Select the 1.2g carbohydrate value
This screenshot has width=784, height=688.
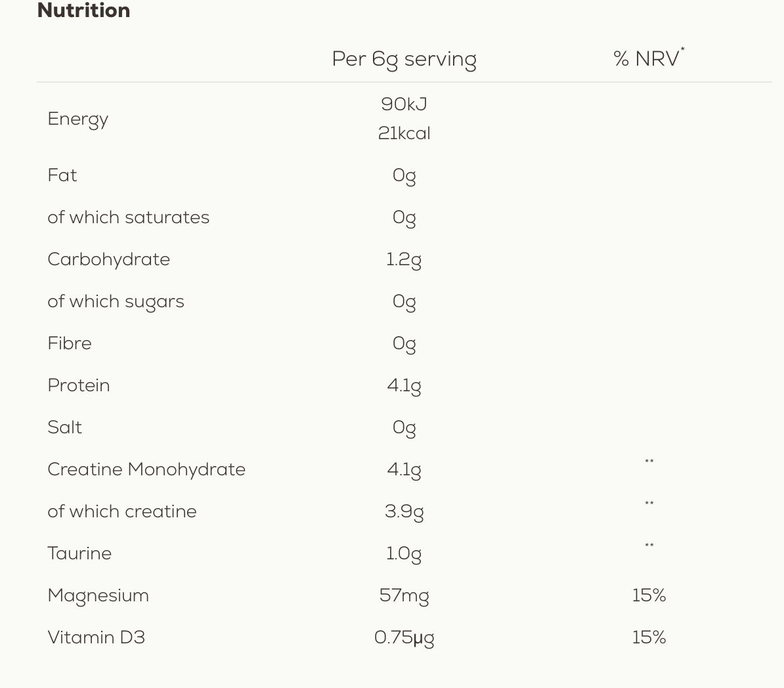[x=404, y=260]
